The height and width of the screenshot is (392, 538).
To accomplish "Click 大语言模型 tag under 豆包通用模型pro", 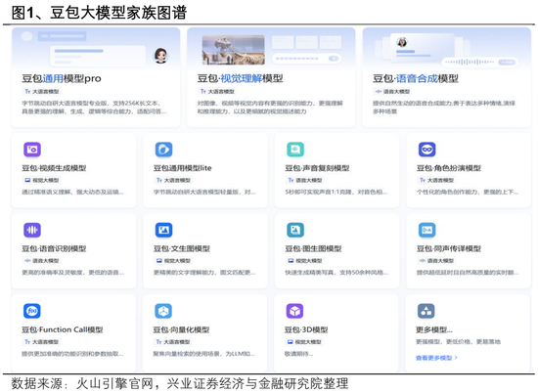I will click(x=42, y=92).
